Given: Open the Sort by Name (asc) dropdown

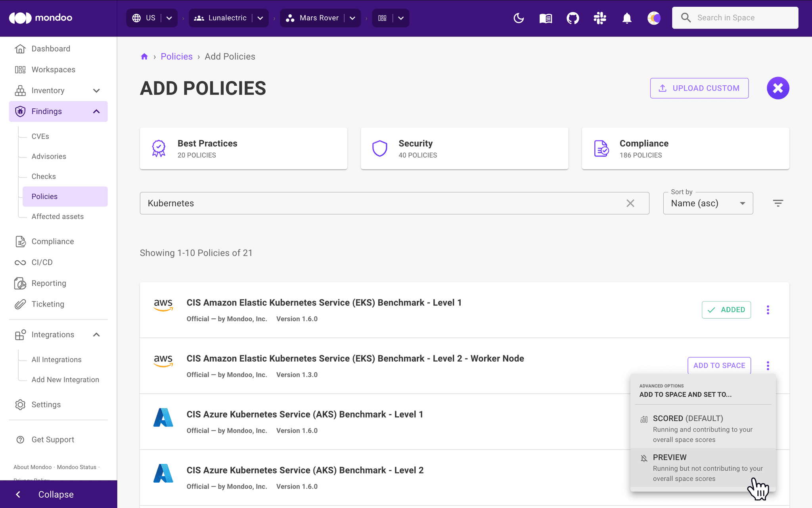Looking at the screenshot, I should click(707, 203).
